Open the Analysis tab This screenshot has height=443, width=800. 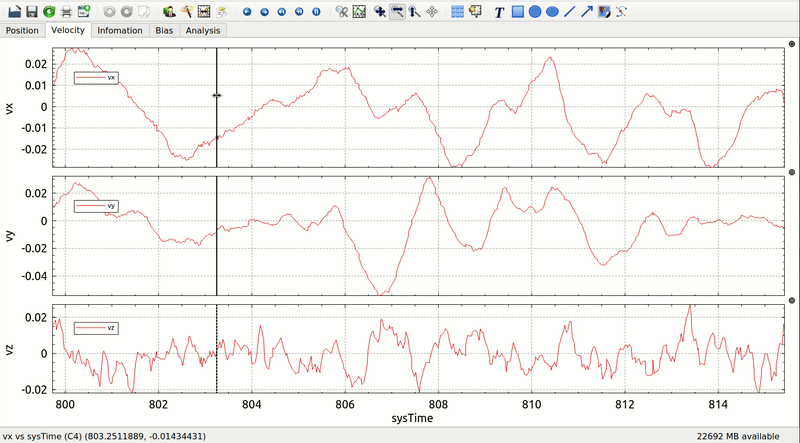coord(202,30)
